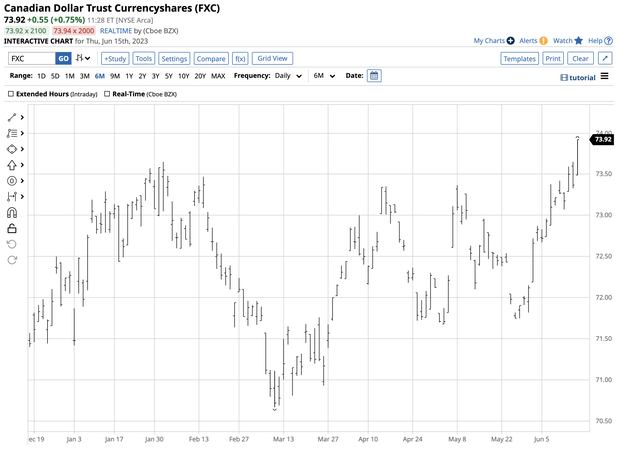
Task: Expand the line tool options arrow
Action: [22, 118]
